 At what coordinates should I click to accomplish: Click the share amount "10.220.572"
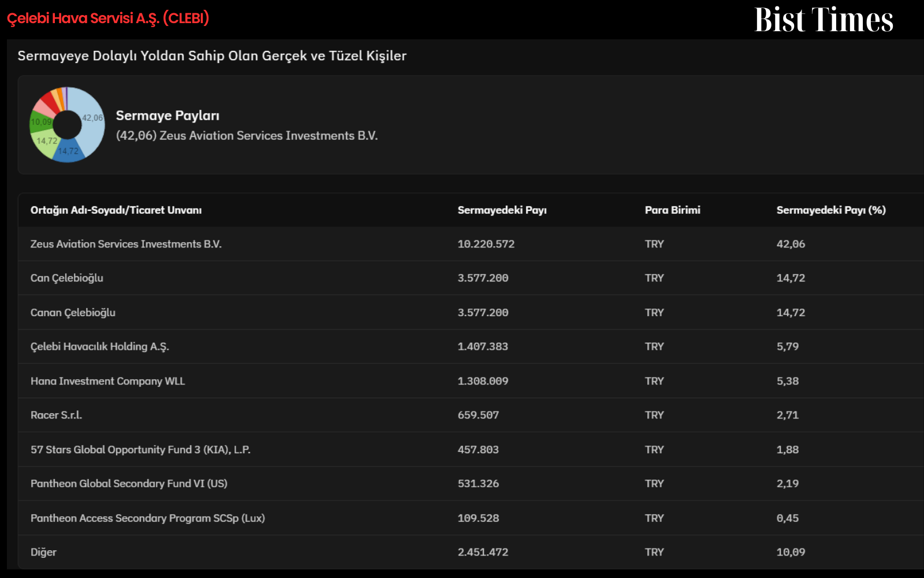tap(486, 244)
